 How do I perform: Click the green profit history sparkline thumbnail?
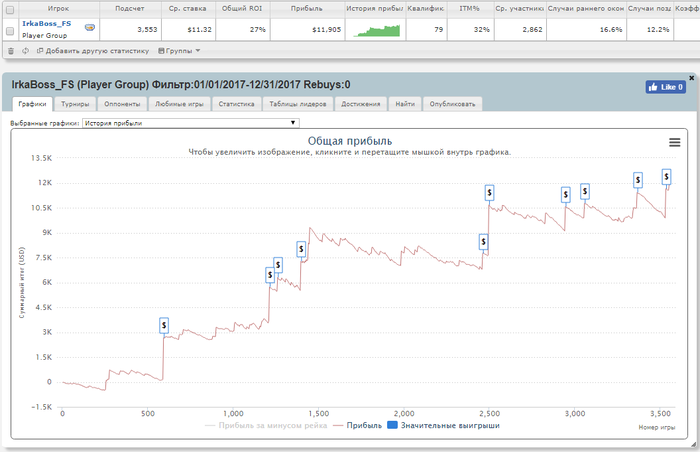pyautogui.click(x=377, y=30)
